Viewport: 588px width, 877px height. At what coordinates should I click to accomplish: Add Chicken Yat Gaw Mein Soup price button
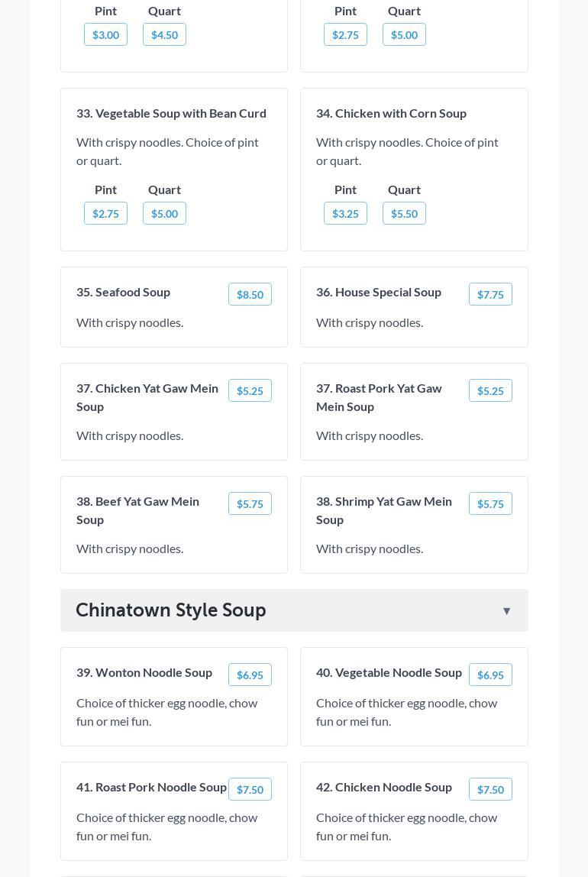click(250, 391)
